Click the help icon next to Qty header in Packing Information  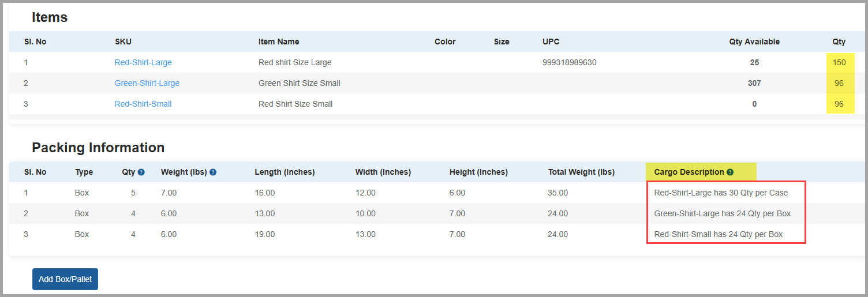(141, 172)
